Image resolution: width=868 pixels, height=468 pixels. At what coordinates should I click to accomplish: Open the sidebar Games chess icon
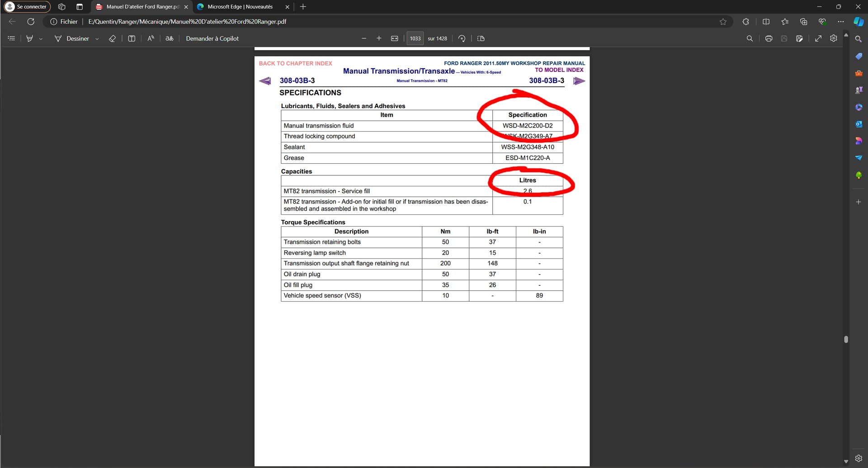coord(859,90)
